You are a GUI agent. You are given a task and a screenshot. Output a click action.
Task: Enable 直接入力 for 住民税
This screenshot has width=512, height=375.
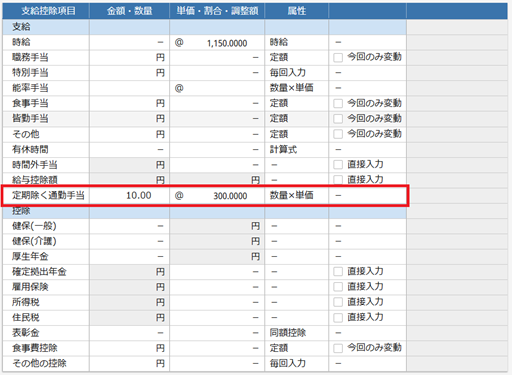[x=338, y=318]
